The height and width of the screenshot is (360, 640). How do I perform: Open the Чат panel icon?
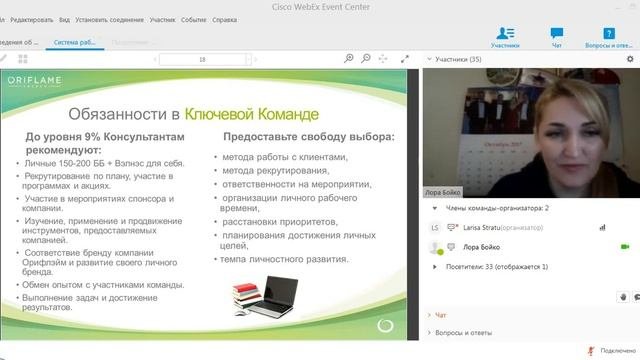(557, 33)
